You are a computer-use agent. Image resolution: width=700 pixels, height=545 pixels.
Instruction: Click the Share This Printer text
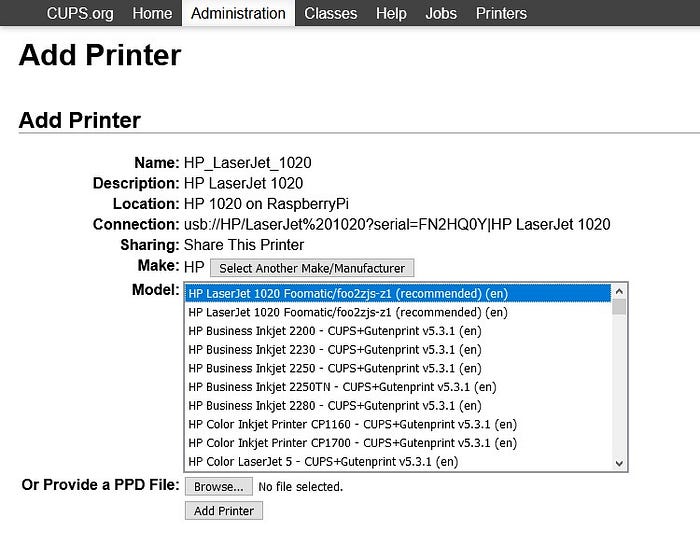point(244,245)
